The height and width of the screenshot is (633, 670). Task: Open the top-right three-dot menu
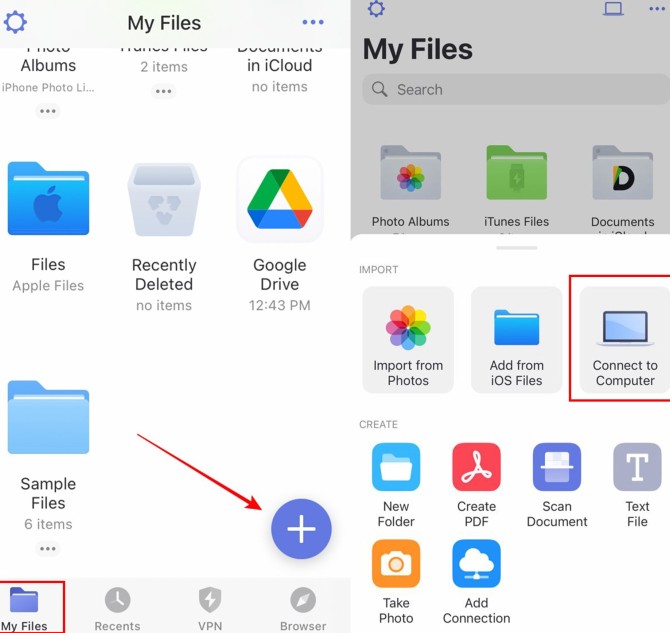coord(313,22)
